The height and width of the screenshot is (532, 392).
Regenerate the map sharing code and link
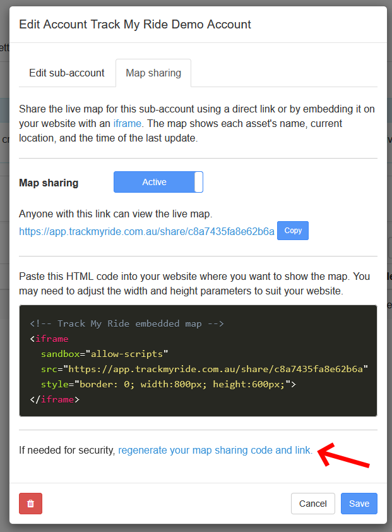[215, 450]
